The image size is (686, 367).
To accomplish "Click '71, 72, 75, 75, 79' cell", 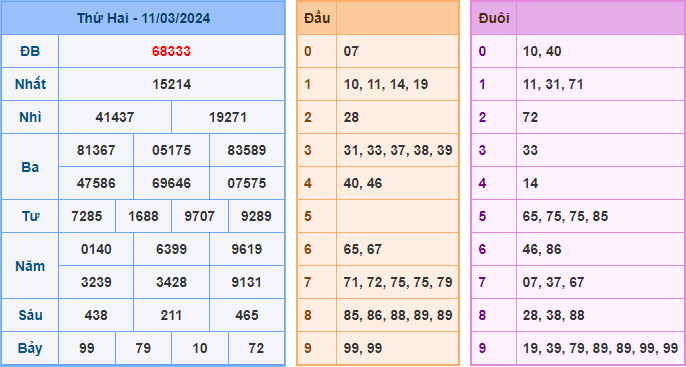I will (x=398, y=282).
